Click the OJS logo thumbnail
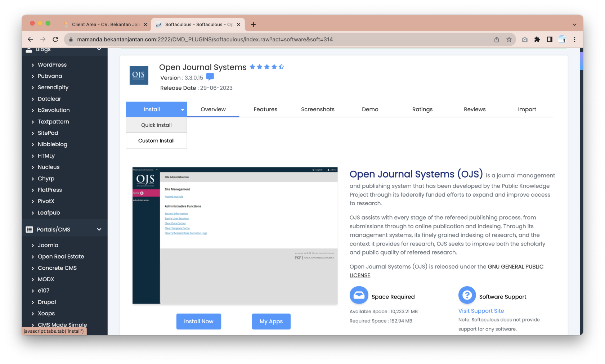This screenshot has height=364, width=605. pyautogui.click(x=139, y=75)
